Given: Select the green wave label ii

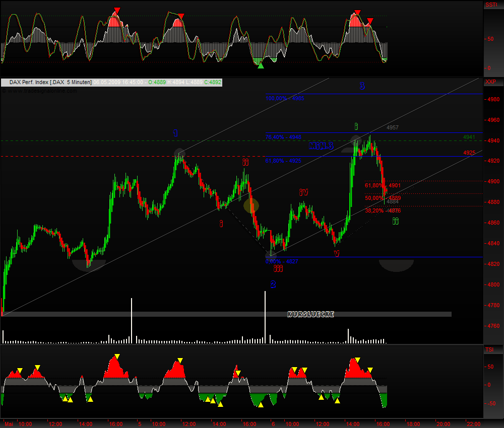Looking at the screenshot, I should [395, 221].
